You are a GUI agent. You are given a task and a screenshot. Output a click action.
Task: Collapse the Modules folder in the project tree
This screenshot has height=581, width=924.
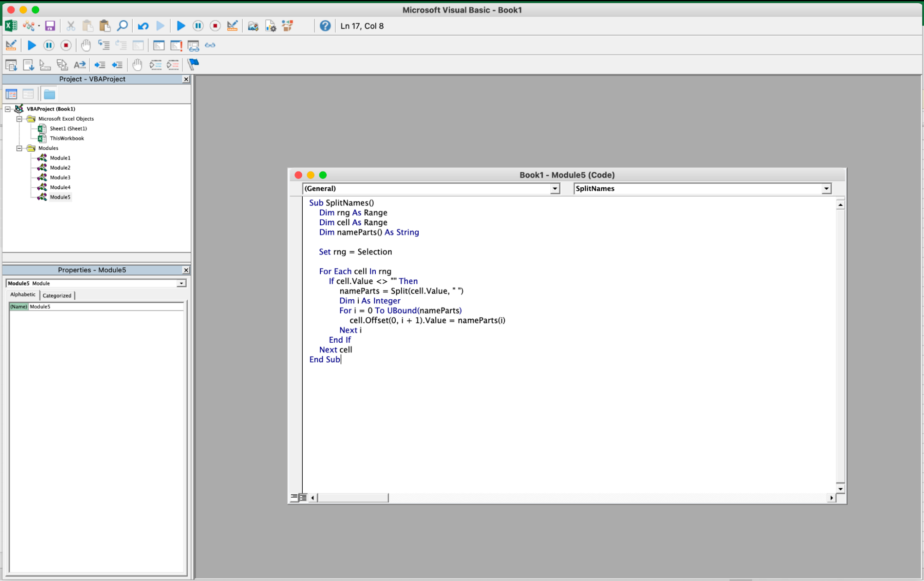click(x=18, y=148)
